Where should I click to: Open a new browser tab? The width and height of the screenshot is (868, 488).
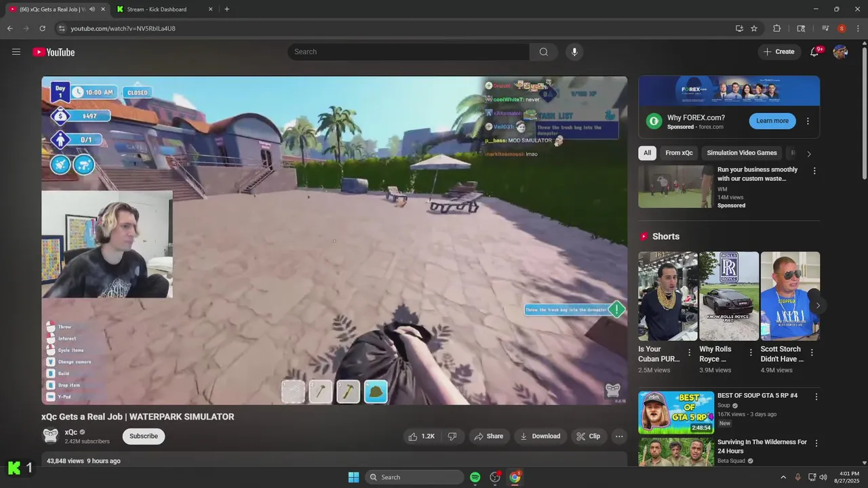coord(226,9)
